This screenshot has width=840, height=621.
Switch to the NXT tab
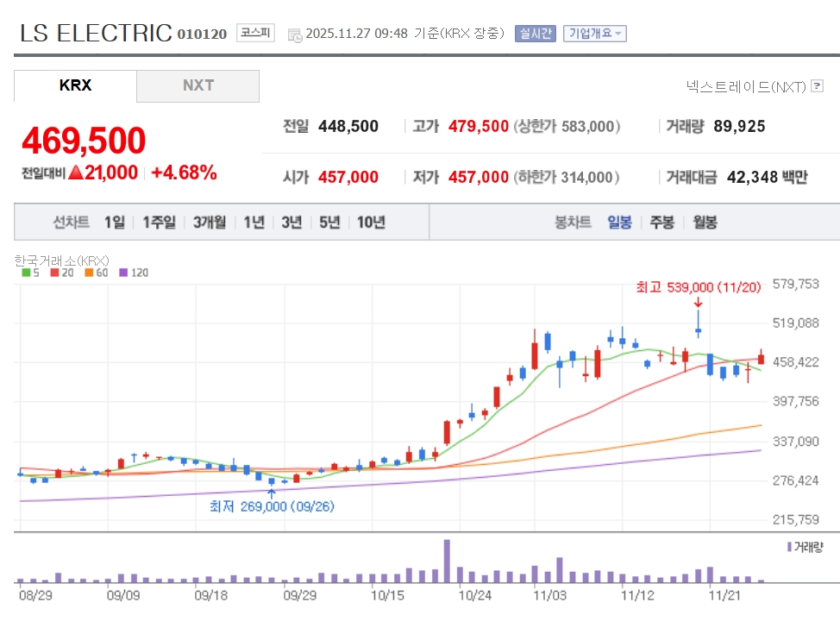[198, 85]
